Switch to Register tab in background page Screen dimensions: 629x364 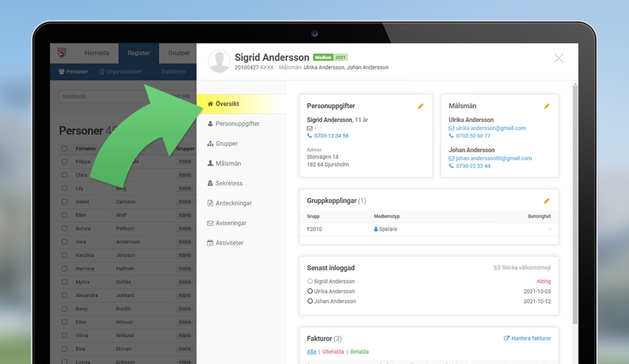(139, 53)
